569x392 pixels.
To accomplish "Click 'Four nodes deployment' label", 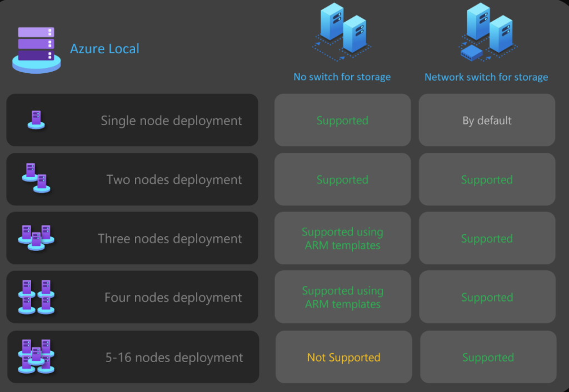I will click(x=173, y=298).
